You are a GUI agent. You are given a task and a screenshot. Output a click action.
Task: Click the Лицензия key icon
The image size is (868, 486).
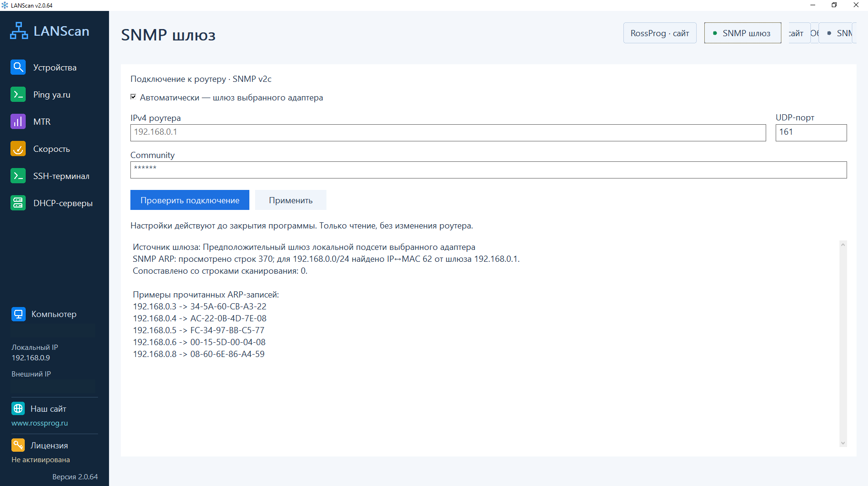(x=18, y=445)
